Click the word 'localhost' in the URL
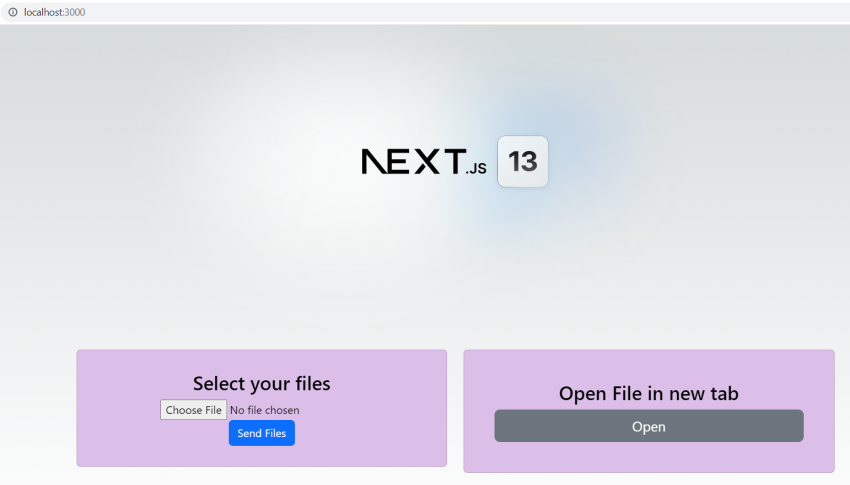The width and height of the screenshot is (850, 485). (43, 12)
